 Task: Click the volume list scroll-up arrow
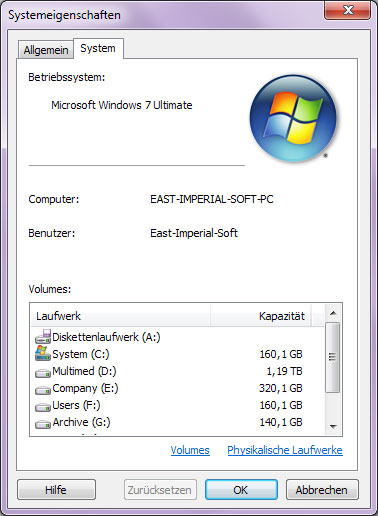333,313
